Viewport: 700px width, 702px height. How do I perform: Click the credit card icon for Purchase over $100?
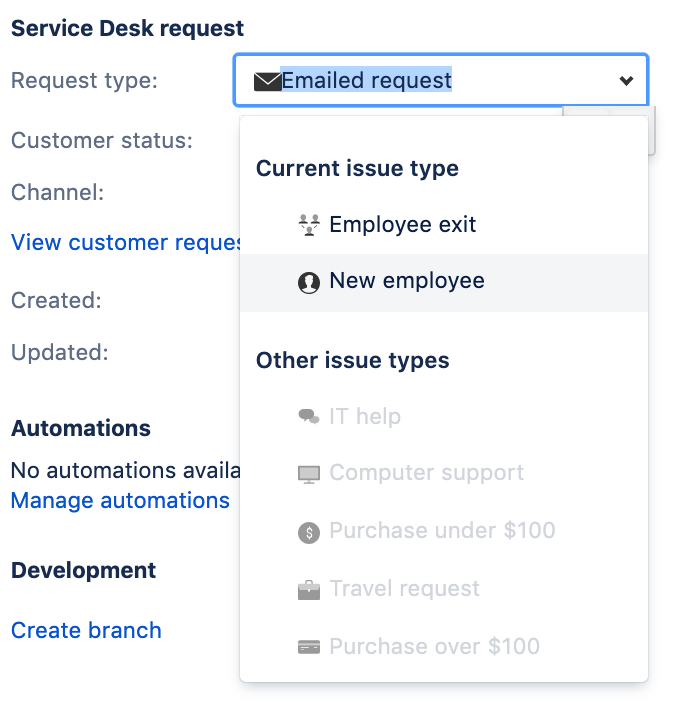pos(309,647)
